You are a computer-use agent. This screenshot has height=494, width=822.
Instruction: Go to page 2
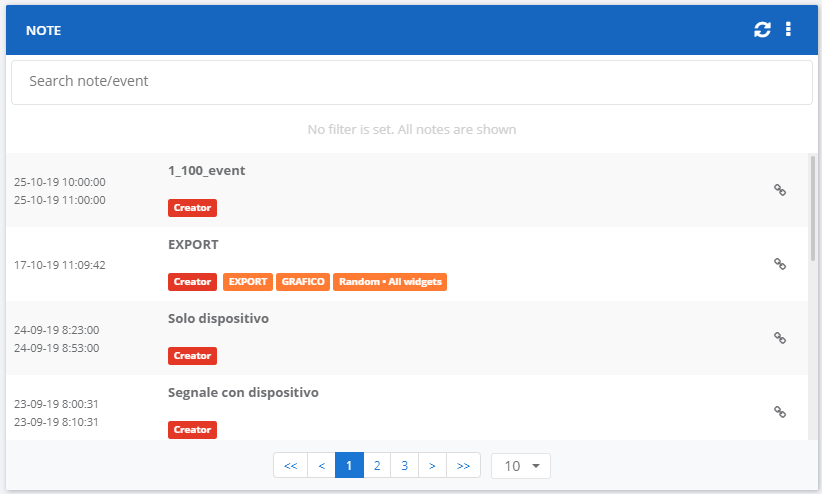click(x=377, y=465)
